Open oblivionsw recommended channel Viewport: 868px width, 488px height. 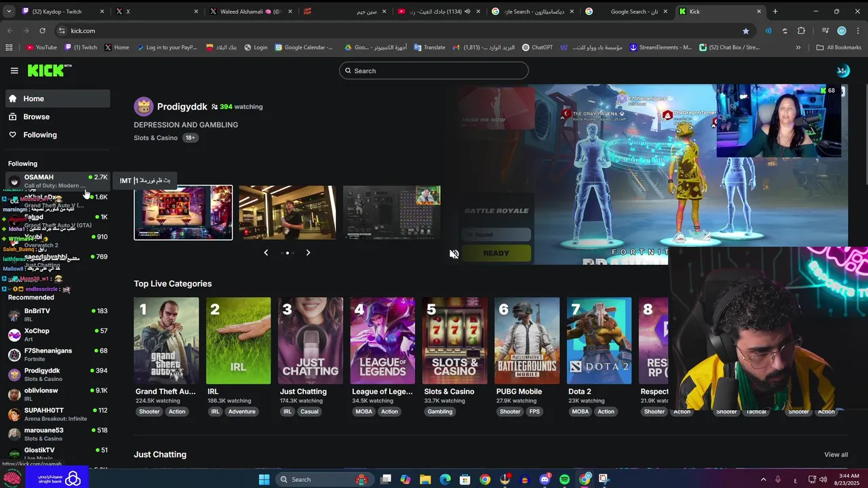click(58, 394)
